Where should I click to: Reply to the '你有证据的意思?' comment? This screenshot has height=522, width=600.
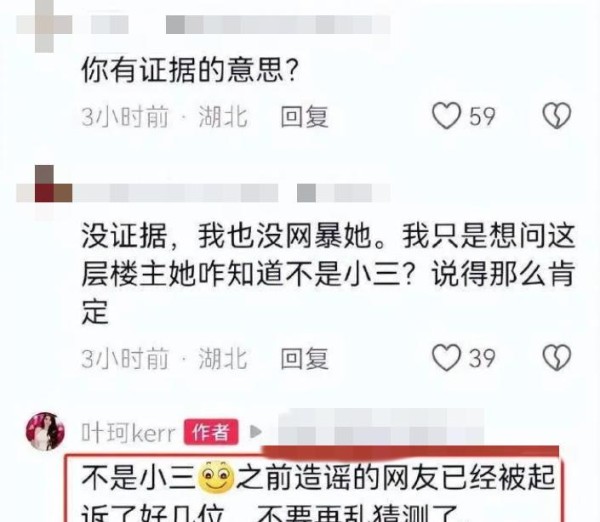coord(305,116)
